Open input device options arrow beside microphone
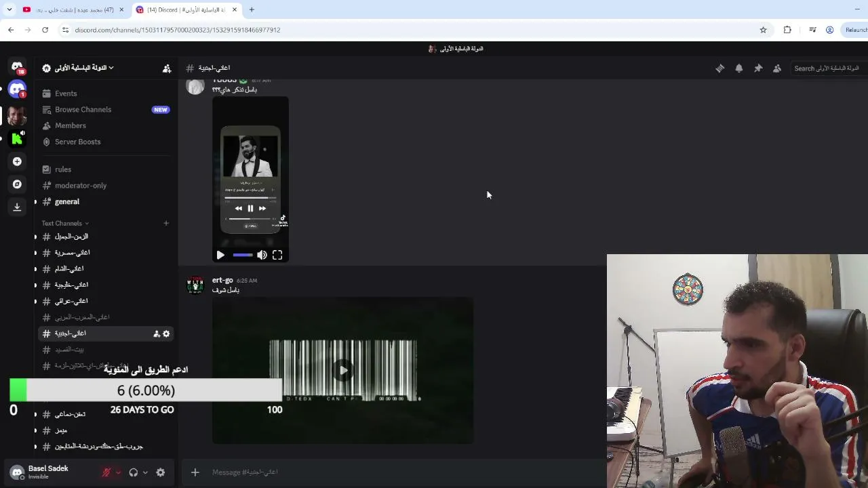 tap(118, 472)
